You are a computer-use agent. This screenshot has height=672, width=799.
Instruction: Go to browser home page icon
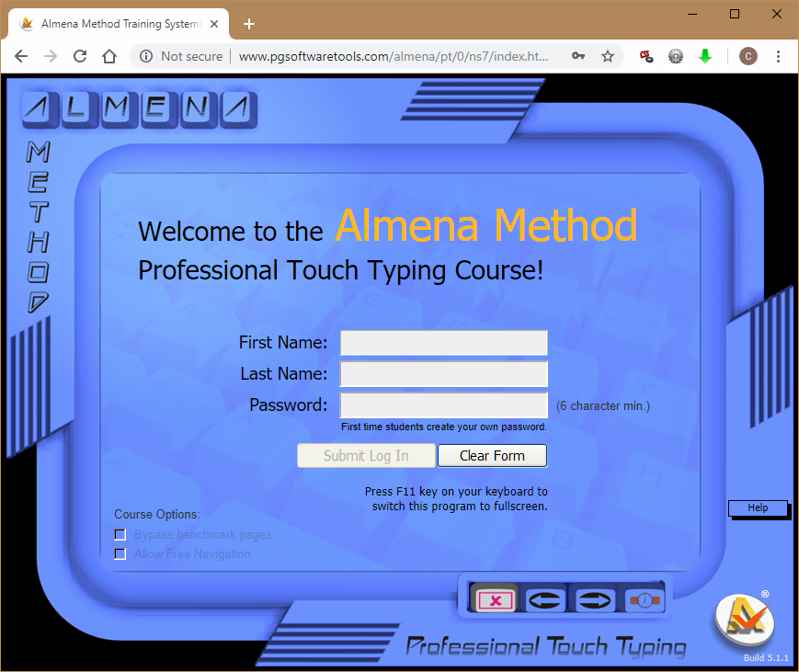109,56
